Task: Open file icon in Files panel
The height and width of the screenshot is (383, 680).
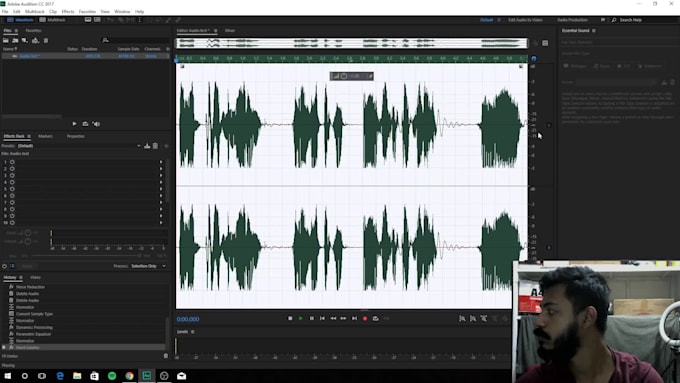Action: coord(6,40)
